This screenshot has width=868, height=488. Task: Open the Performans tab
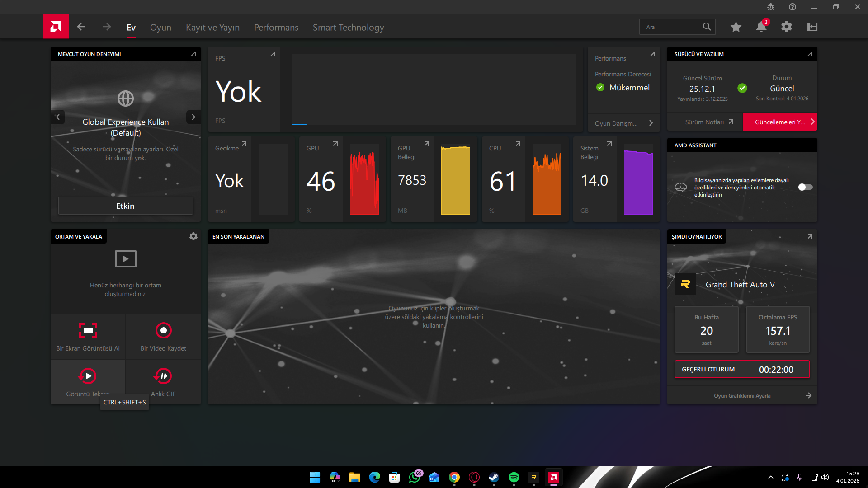(x=276, y=28)
